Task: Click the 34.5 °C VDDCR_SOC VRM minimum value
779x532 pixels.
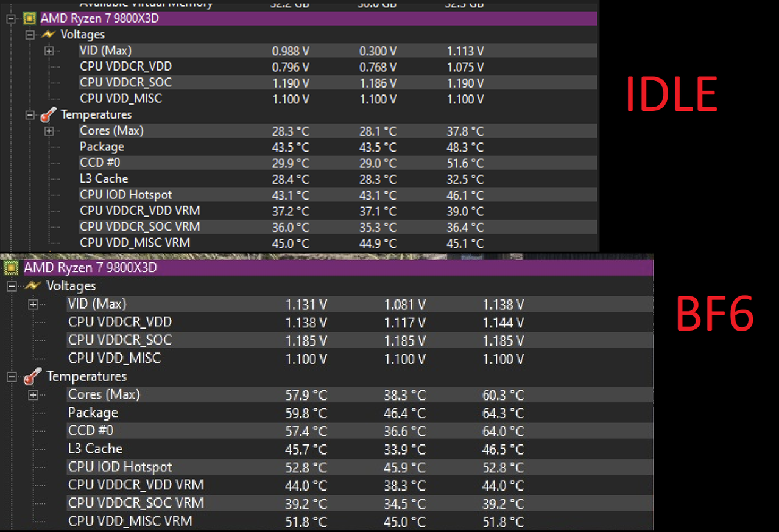Action: [404, 504]
